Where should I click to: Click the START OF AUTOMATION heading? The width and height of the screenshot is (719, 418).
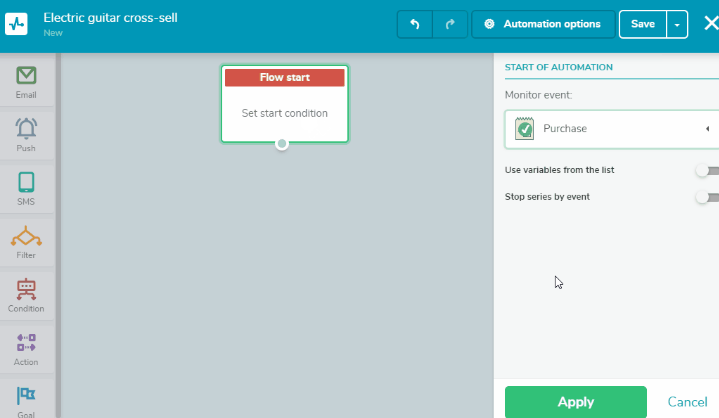tap(559, 67)
